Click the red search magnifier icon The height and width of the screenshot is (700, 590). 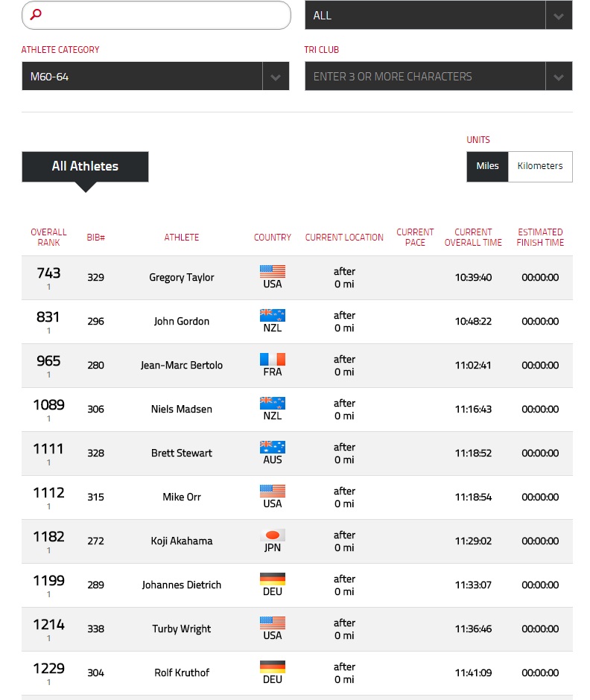coord(36,14)
